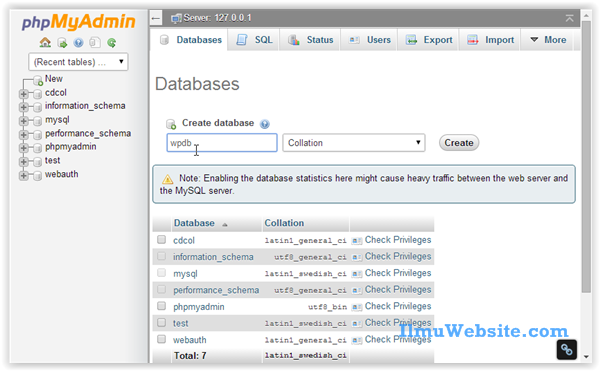Screen dimensions: 600x371
Task: Click New in the navigation tree
Action: pyautogui.click(x=54, y=79)
